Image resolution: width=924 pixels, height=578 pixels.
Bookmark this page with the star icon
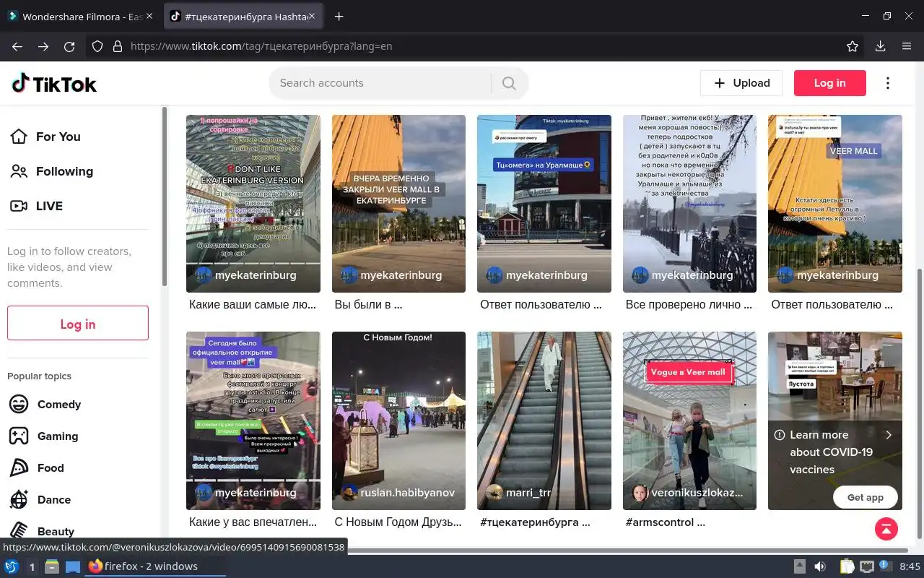pyautogui.click(x=853, y=46)
